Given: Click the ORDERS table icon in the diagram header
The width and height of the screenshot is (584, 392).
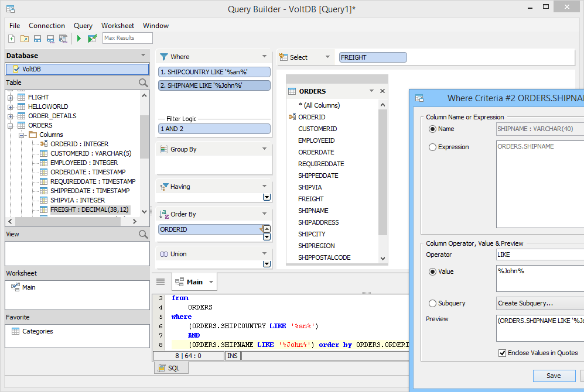Looking at the screenshot, I should [x=292, y=91].
